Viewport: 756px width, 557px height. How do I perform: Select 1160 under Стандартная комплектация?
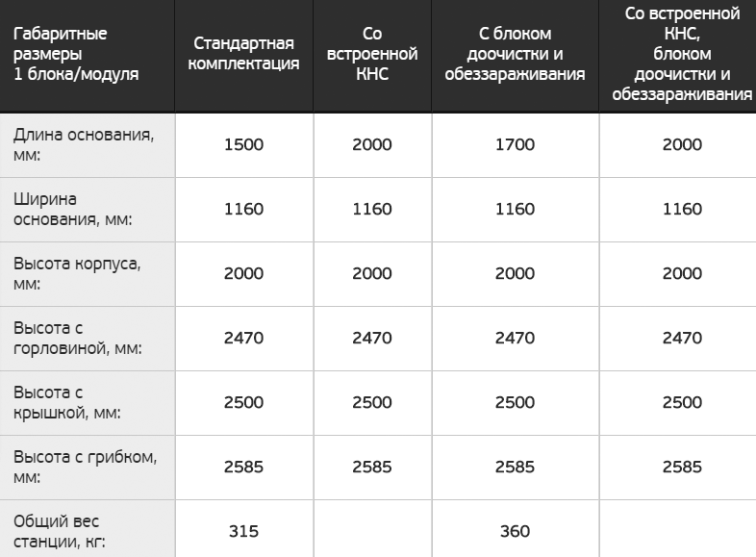pos(243,210)
